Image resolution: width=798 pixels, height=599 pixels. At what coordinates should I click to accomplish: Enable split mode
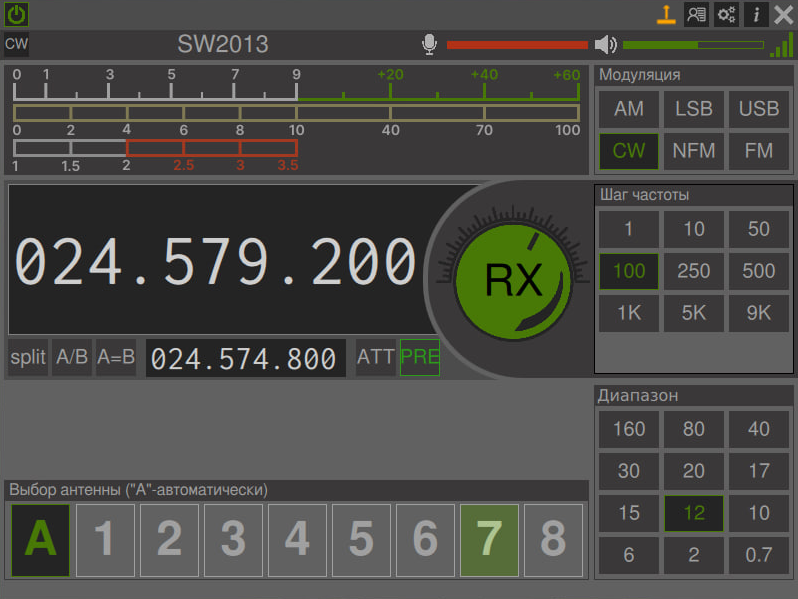(28, 357)
